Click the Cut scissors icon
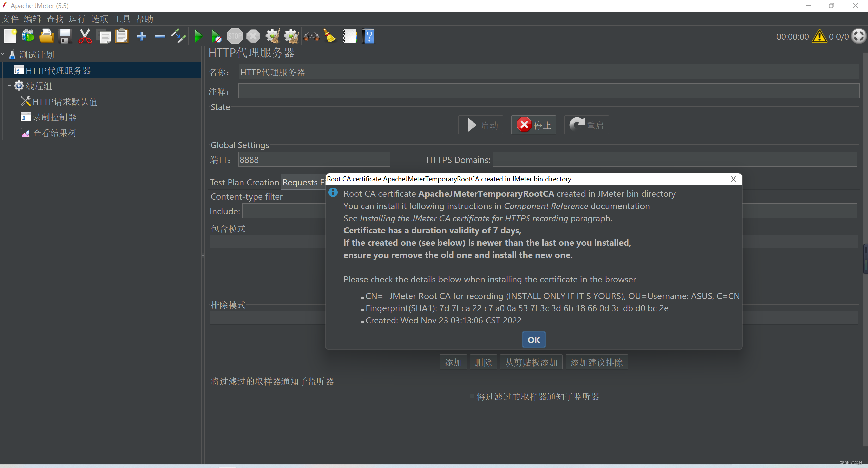 [x=85, y=36]
